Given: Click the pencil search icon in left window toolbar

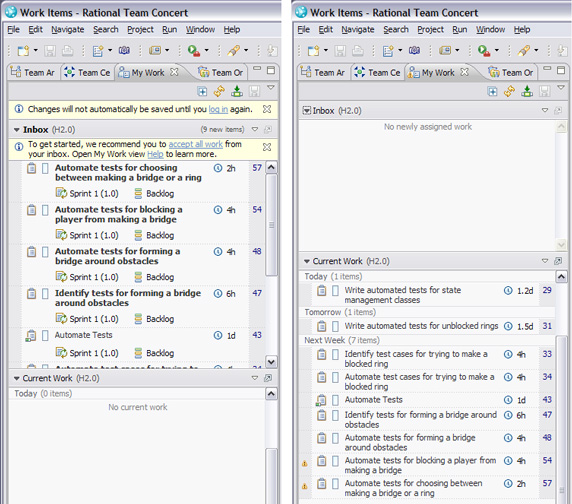Looking at the screenshot, I should [233, 50].
